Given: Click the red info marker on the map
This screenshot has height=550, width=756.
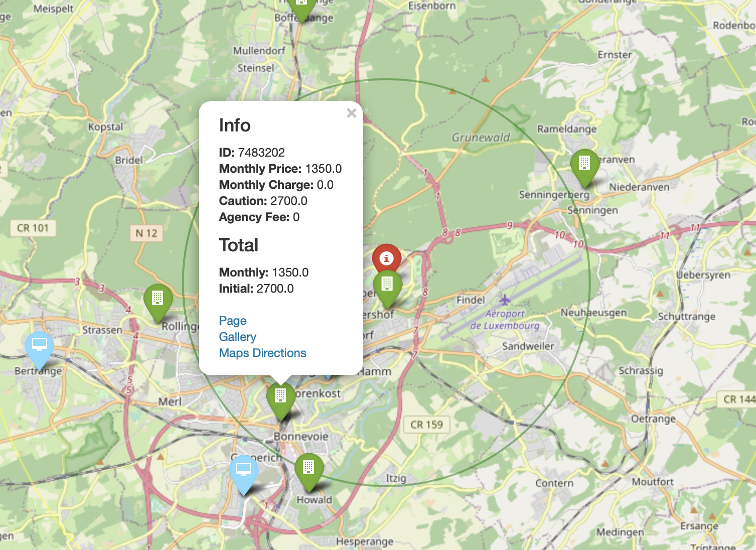Looking at the screenshot, I should [386, 258].
